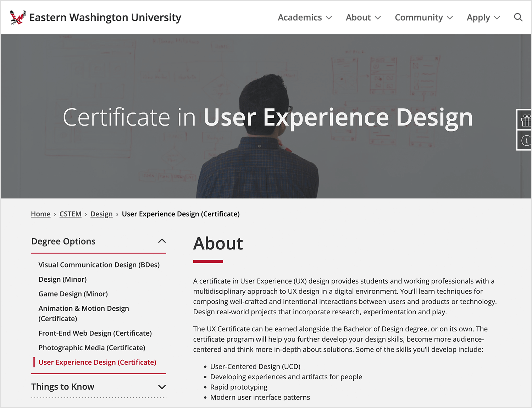Open the Apply dropdown menu
Screen dimensions: 532x408
[483, 17]
